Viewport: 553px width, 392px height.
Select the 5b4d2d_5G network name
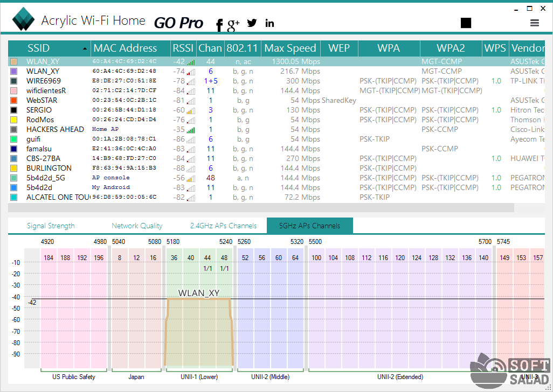pos(45,178)
